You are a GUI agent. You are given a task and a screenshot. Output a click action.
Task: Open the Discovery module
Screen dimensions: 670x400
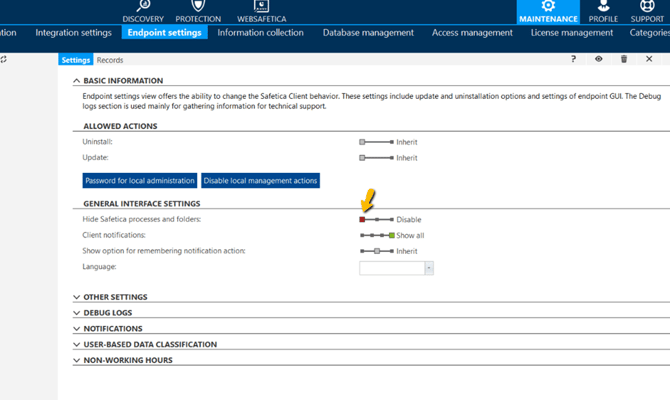point(143,11)
